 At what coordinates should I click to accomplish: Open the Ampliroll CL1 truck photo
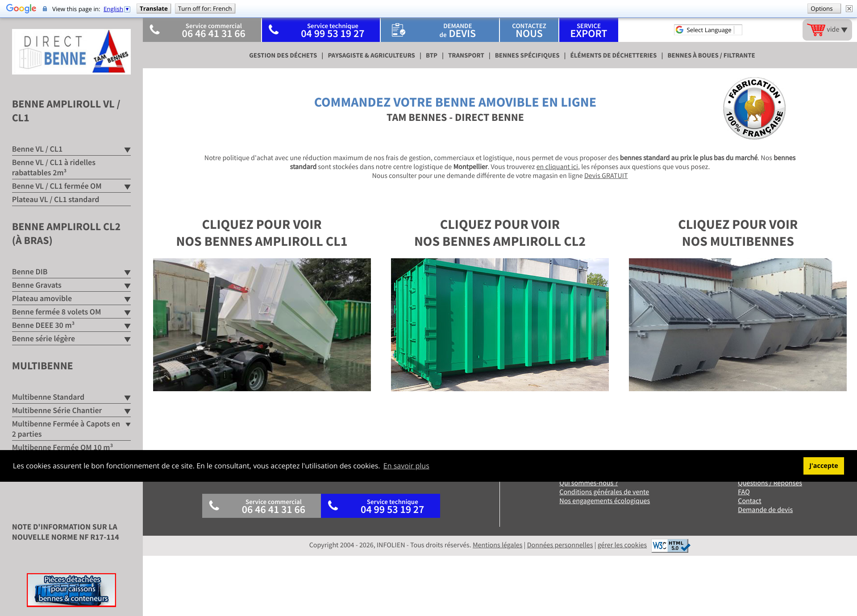tap(262, 325)
